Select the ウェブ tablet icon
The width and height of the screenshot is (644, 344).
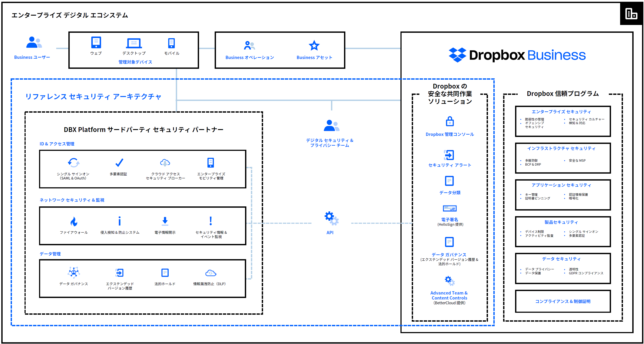96,43
